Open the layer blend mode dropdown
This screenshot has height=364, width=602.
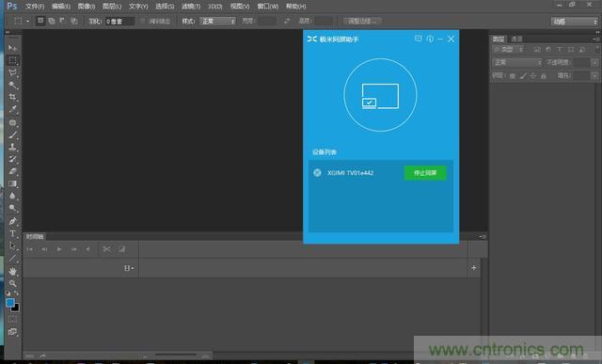[516, 63]
